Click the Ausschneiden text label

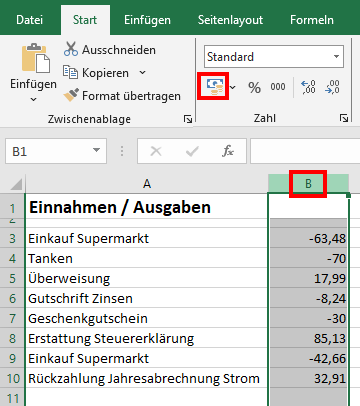tap(119, 50)
